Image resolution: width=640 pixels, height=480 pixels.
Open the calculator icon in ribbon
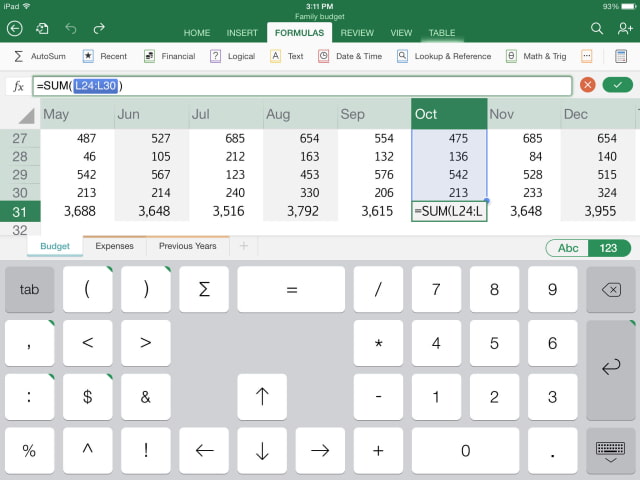point(623,56)
